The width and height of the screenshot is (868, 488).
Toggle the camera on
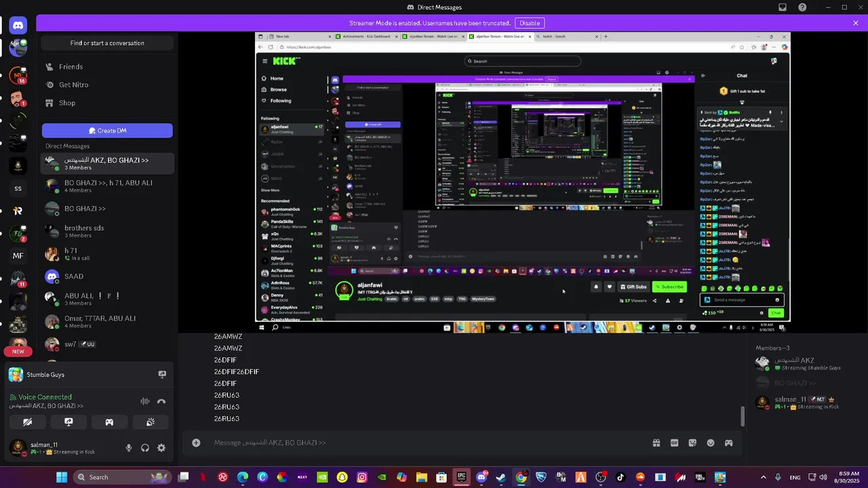pos(28,422)
